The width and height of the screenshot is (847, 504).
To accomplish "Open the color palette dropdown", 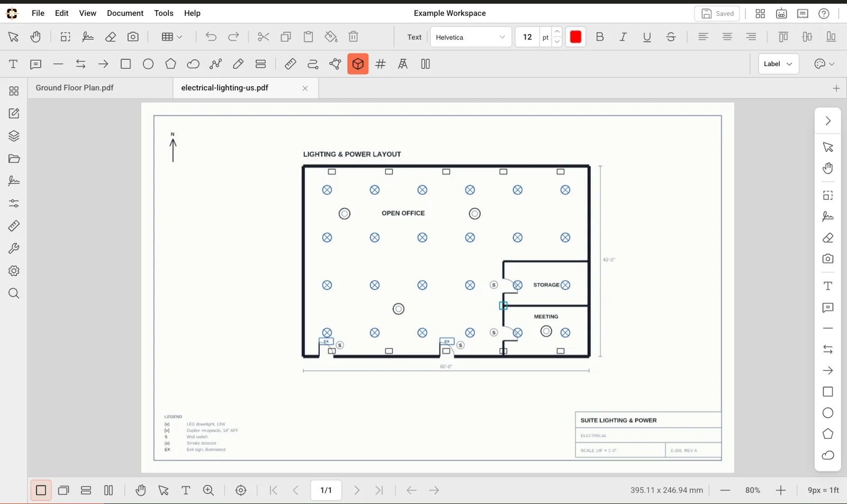I will 824,64.
